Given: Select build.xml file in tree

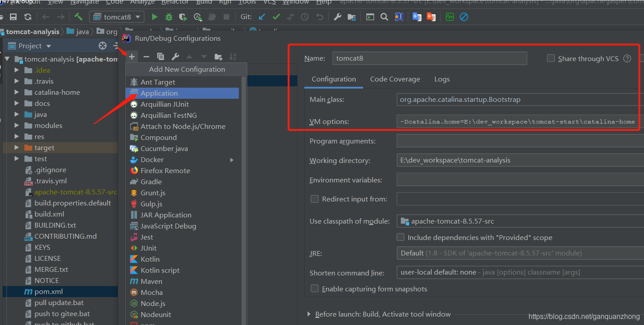Looking at the screenshot, I should coord(50,214).
